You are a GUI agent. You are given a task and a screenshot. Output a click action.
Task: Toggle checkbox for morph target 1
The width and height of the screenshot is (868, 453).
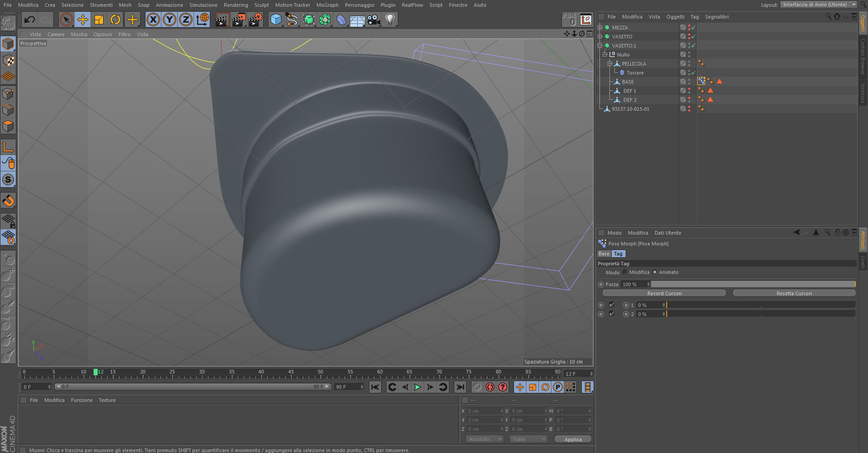pyautogui.click(x=612, y=305)
